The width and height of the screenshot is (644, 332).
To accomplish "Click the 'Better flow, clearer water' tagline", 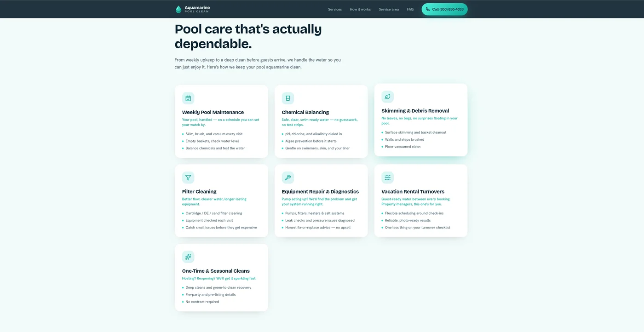I will click(x=214, y=201).
